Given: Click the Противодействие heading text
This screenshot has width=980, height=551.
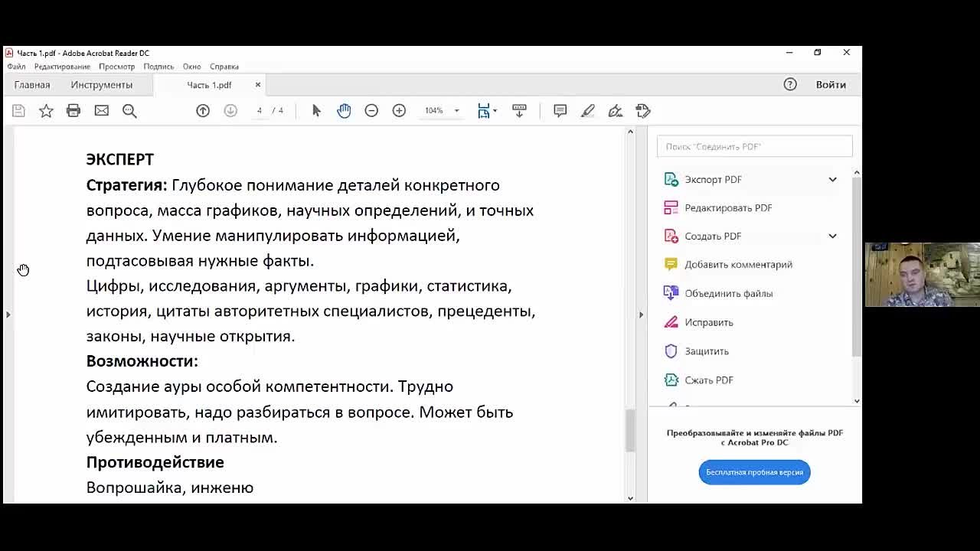Looking at the screenshot, I should click(x=155, y=462).
